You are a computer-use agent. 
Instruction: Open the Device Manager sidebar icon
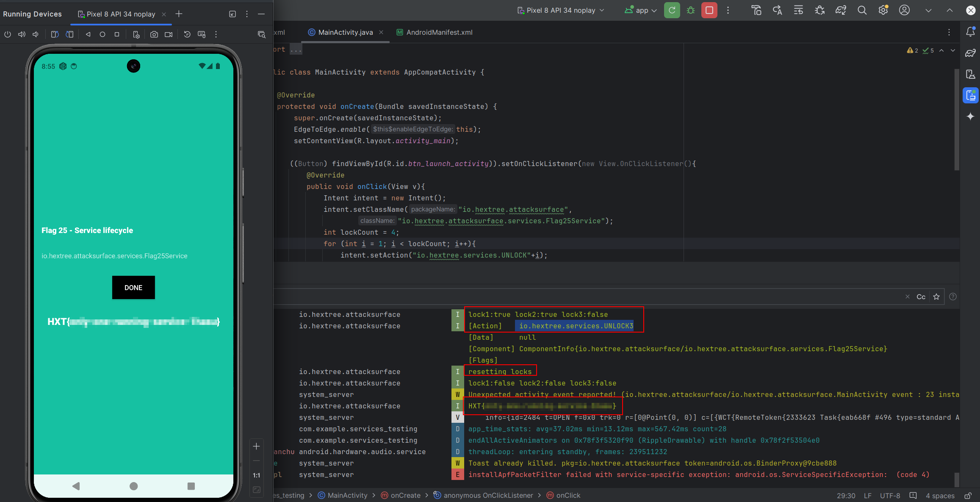click(x=970, y=74)
